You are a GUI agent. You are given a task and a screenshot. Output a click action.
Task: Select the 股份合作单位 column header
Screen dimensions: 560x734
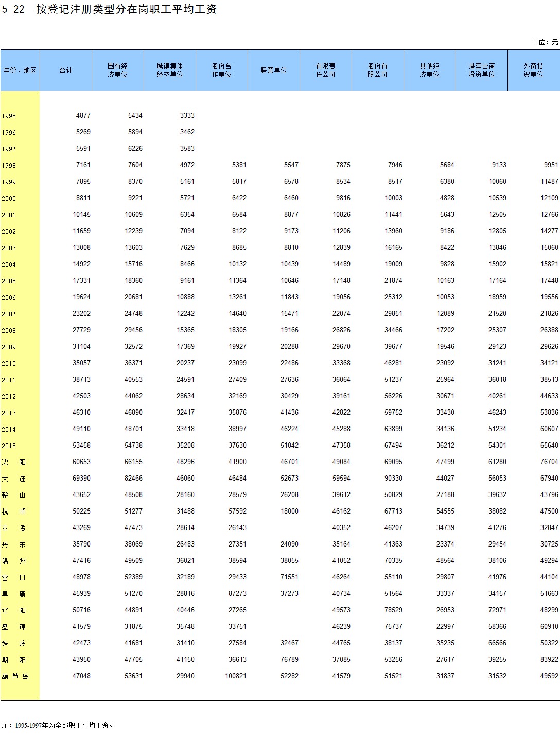(x=222, y=71)
